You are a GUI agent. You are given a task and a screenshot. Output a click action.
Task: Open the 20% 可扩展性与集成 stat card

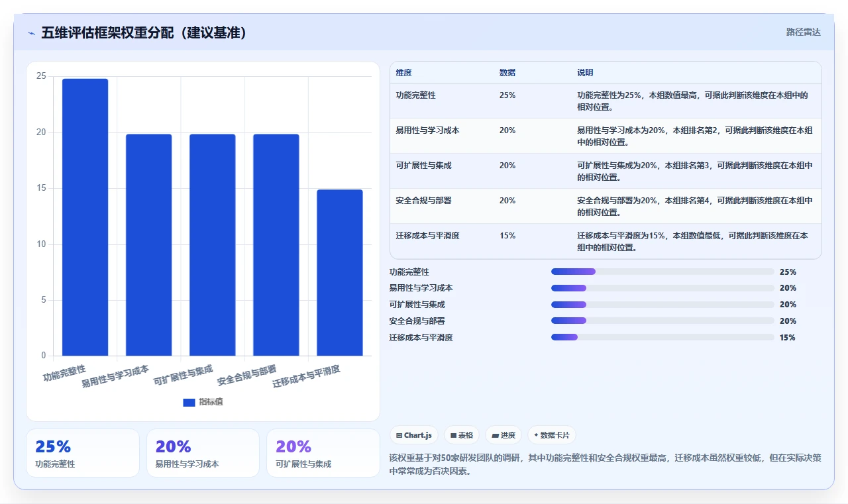click(x=323, y=453)
